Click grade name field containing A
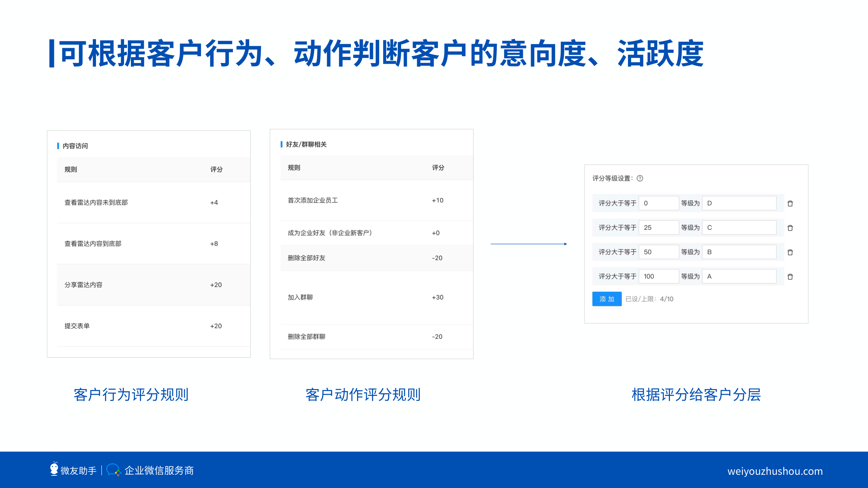Viewport: 868px width, 488px height. coord(739,276)
